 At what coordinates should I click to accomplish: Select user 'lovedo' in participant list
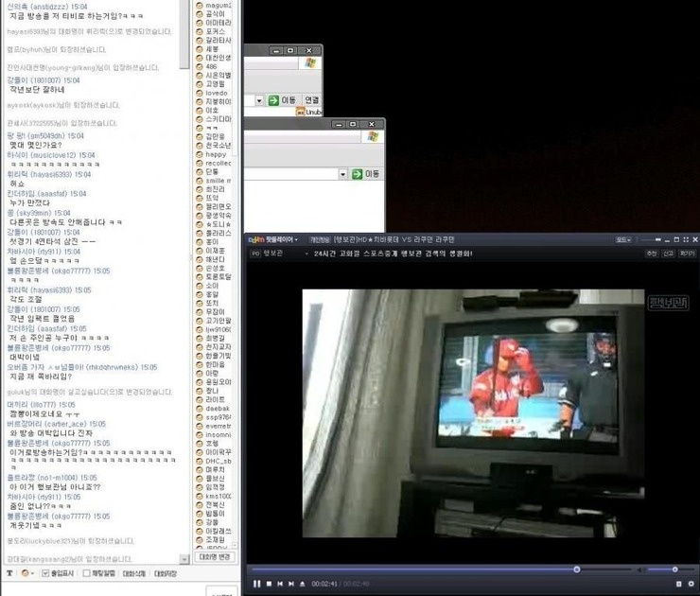(217, 93)
